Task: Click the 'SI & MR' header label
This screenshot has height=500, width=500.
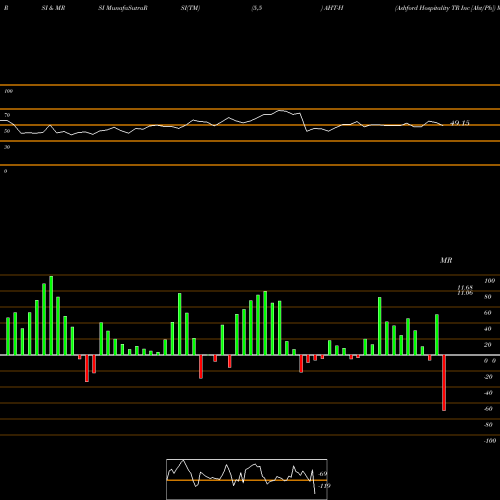Action: [53, 8]
